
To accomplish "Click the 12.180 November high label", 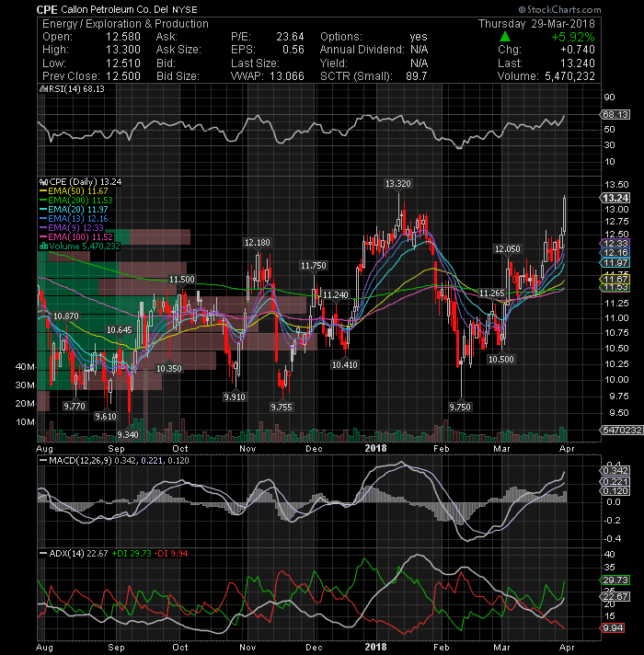I will 258,243.
